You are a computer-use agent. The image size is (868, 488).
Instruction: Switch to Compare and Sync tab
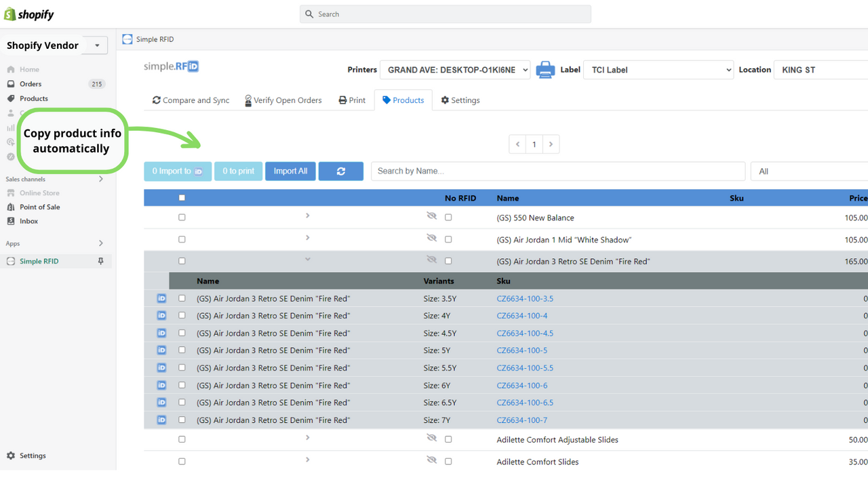191,100
